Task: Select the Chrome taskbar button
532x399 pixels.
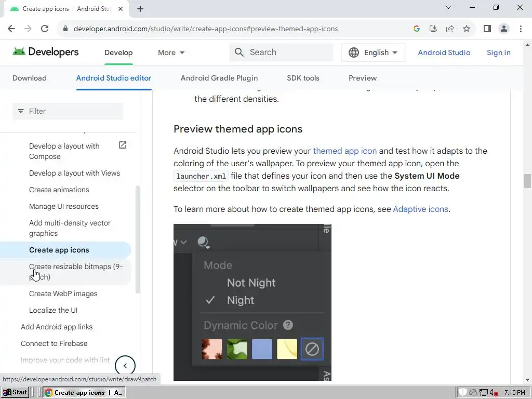Action: coord(84,393)
